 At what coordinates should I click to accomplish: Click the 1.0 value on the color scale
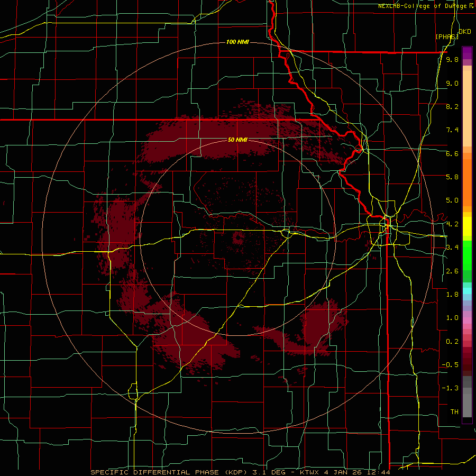click(x=452, y=318)
